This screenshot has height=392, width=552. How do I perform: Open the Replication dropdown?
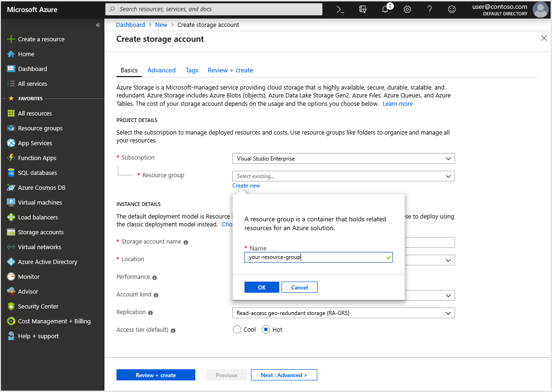pos(343,313)
